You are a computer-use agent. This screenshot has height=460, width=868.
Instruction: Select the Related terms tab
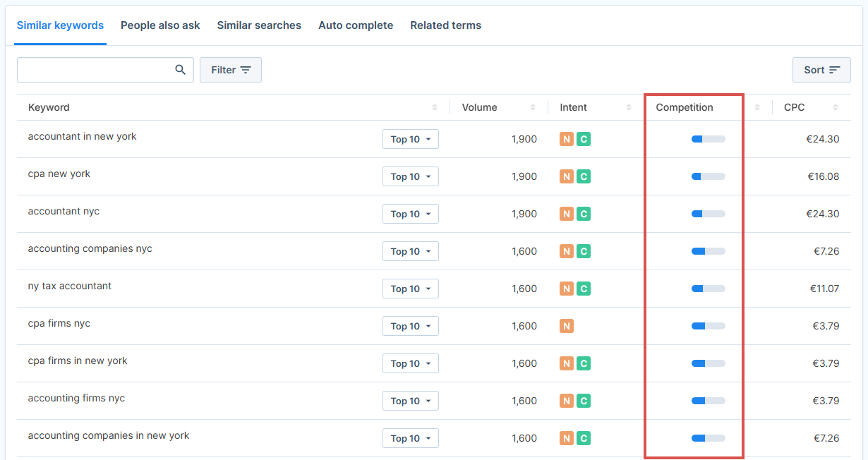[445, 25]
